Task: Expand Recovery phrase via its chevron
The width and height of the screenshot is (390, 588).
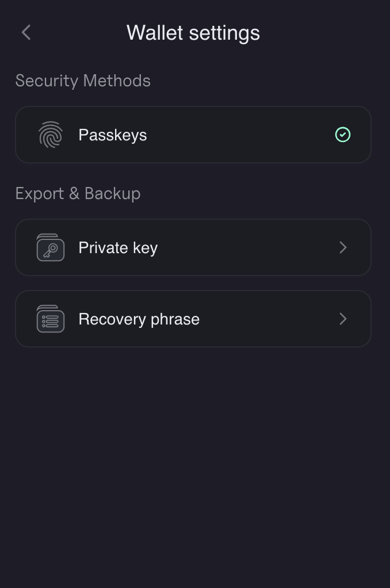Action: point(343,319)
